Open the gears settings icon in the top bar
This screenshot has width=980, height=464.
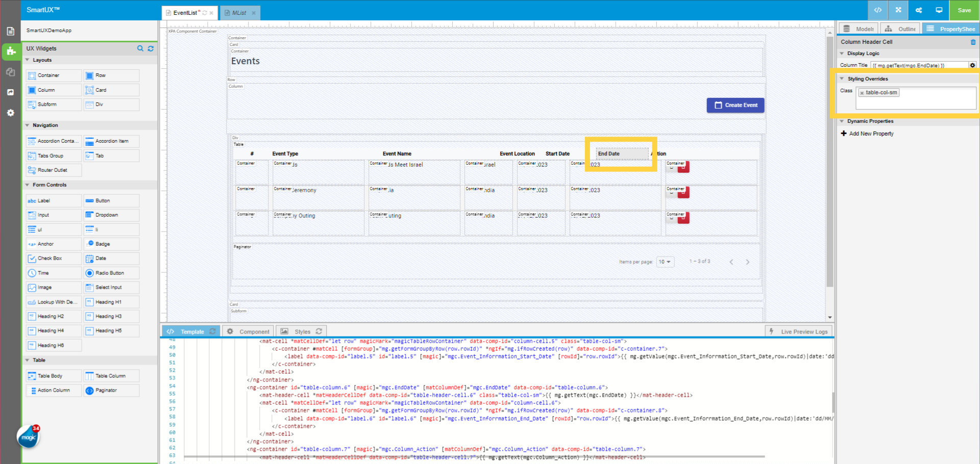919,10
